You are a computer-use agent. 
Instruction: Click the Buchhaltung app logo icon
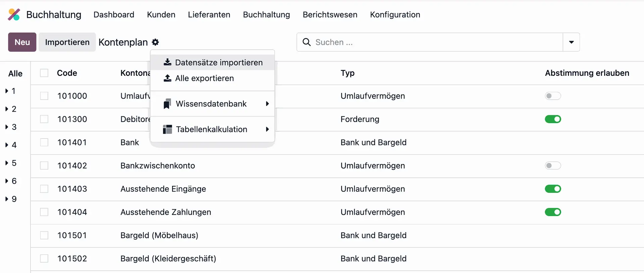click(x=14, y=14)
